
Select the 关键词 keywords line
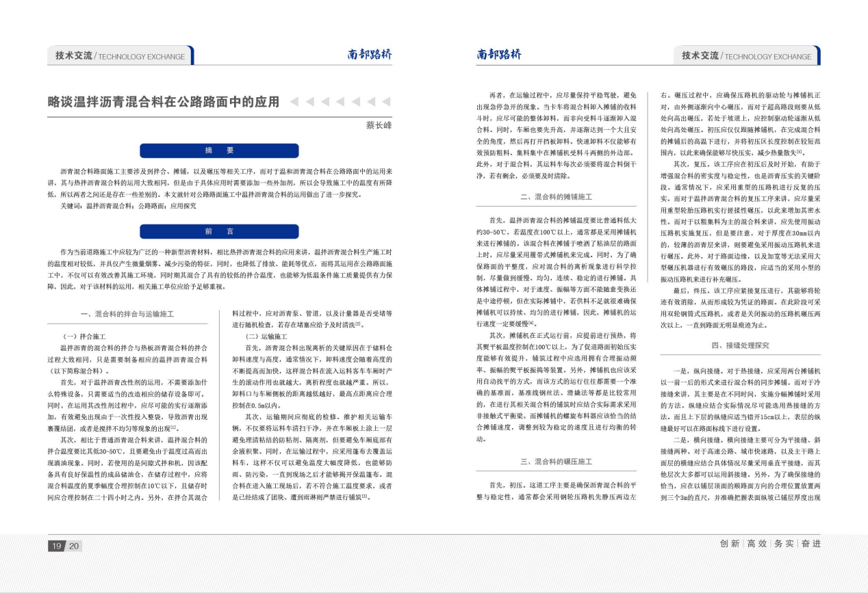tap(128, 205)
